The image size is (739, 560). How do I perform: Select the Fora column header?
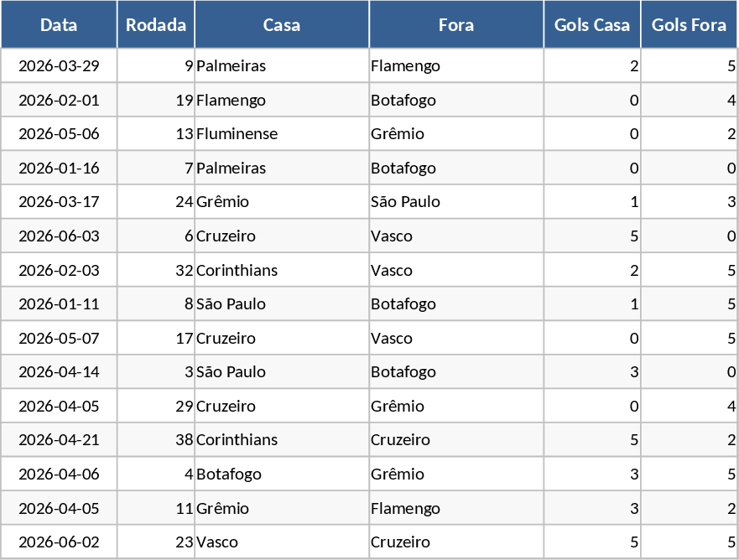click(x=456, y=24)
